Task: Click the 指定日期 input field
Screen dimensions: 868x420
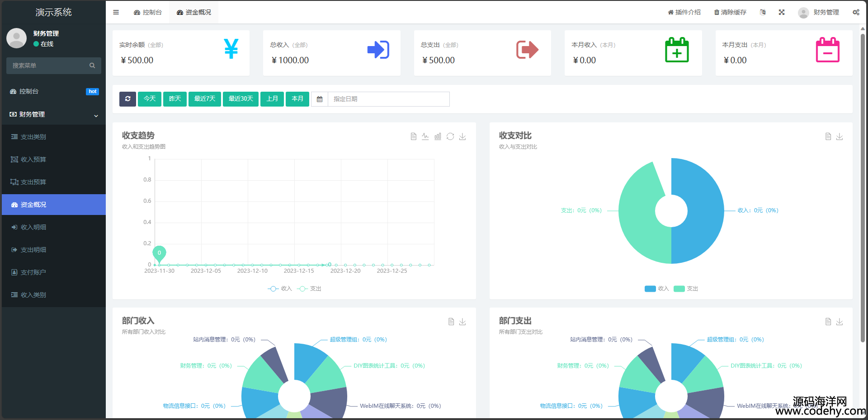Action: click(388, 99)
